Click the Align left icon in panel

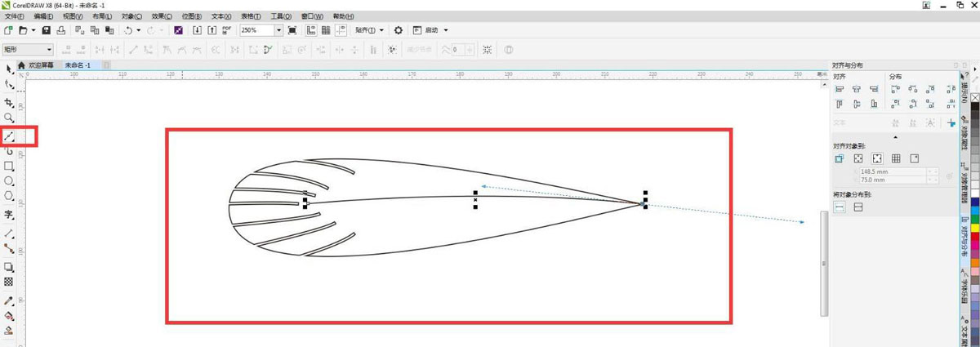(839, 89)
